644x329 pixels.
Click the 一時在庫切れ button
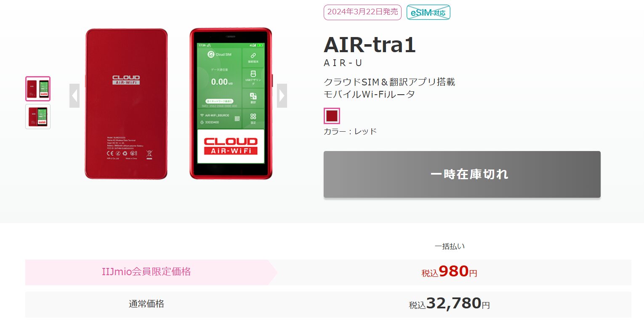[x=462, y=174]
